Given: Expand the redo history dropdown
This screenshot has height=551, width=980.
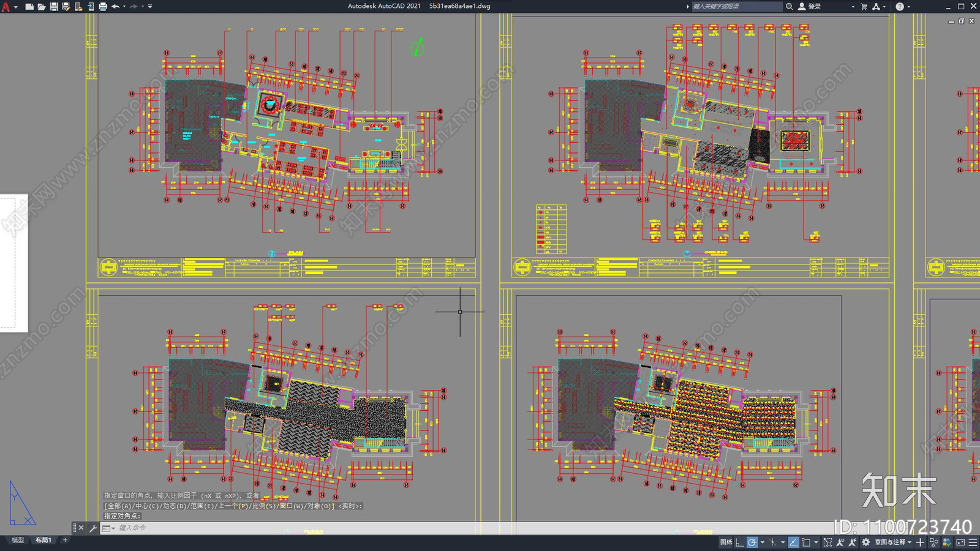Looking at the screenshot, I should [143, 7].
